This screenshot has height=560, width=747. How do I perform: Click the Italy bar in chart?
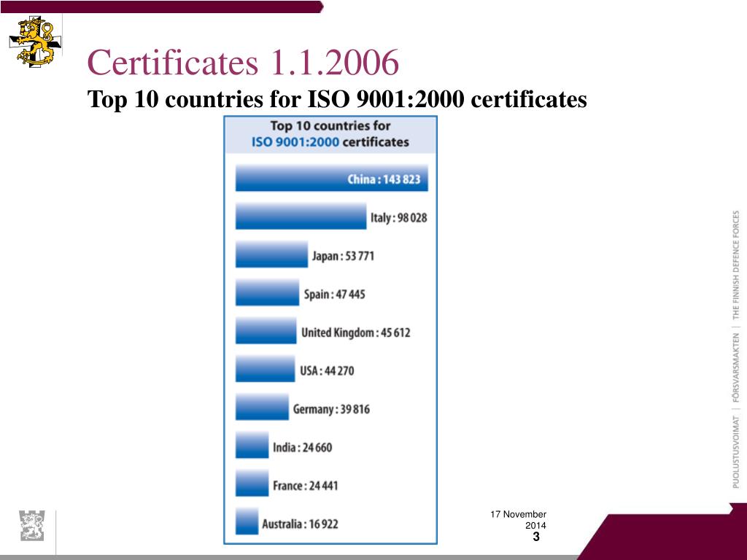301,216
